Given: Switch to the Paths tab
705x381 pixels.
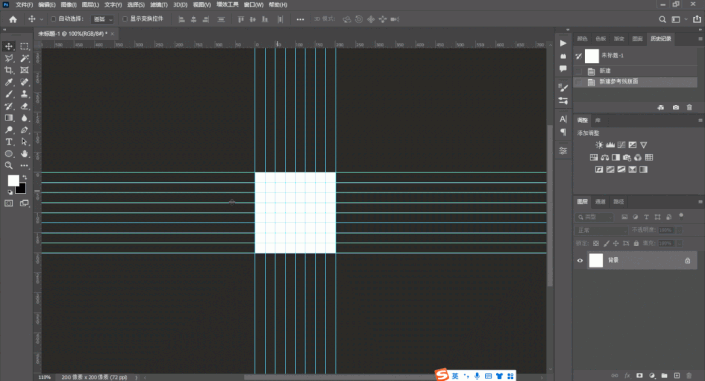Looking at the screenshot, I should (619, 202).
